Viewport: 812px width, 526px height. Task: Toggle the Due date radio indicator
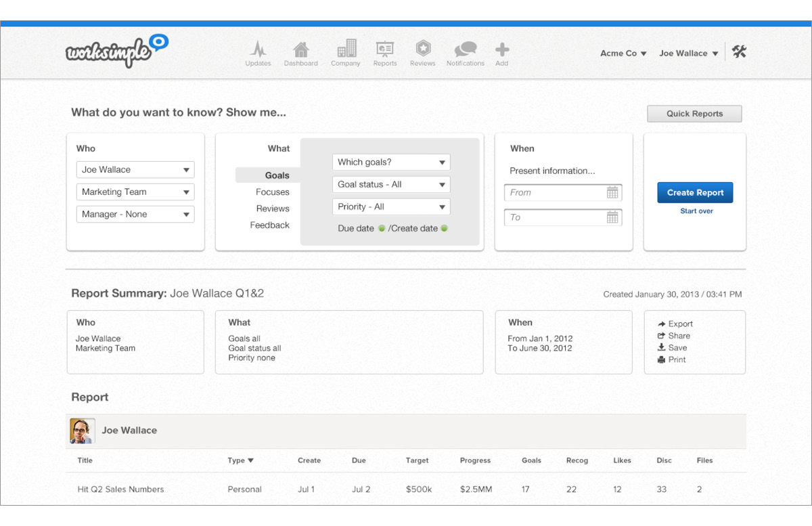pyautogui.click(x=382, y=229)
